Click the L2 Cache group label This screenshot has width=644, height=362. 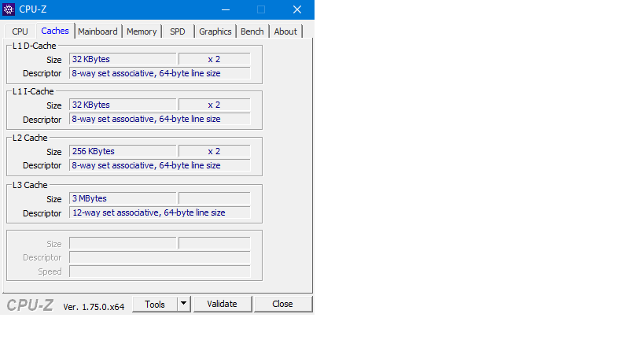click(x=30, y=138)
